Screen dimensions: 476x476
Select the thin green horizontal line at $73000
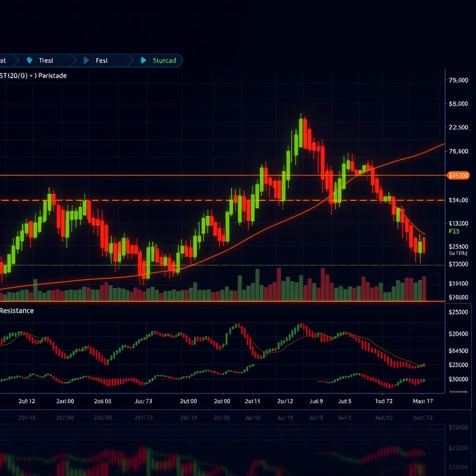(x=222, y=265)
